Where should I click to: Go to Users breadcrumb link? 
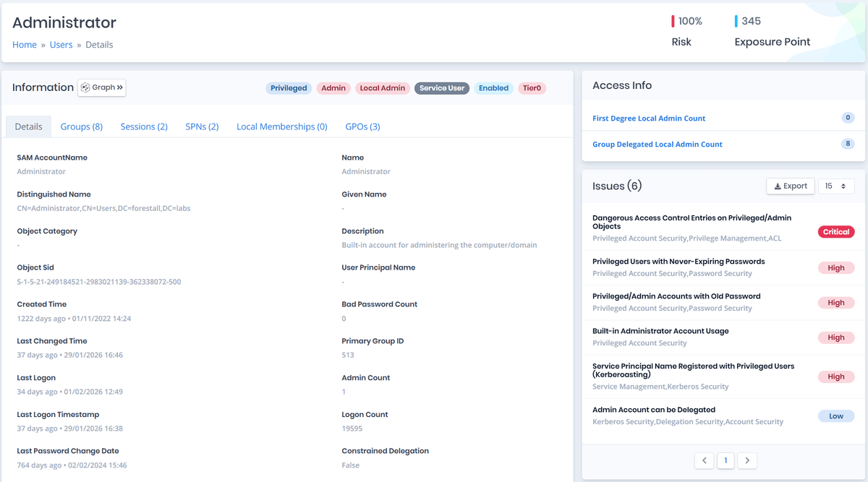coord(61,45)
